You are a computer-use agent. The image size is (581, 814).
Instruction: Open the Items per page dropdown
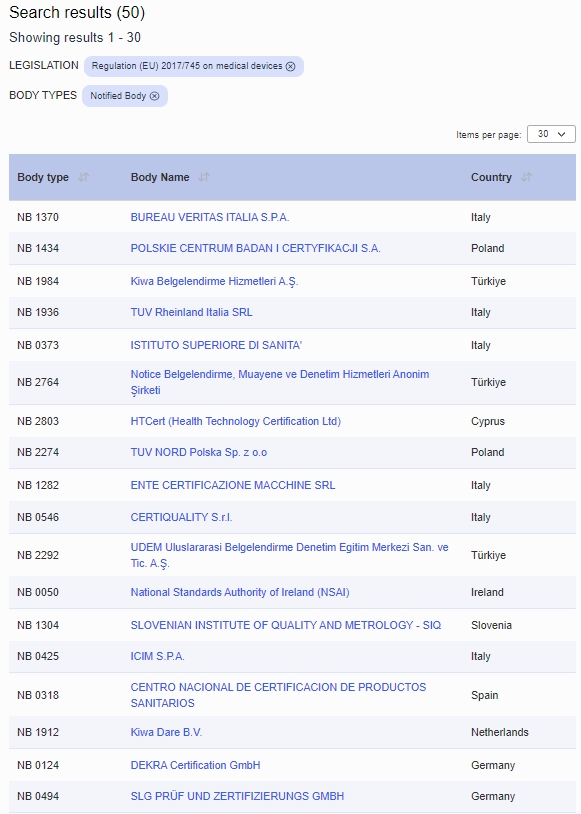(x=551, y=134)
